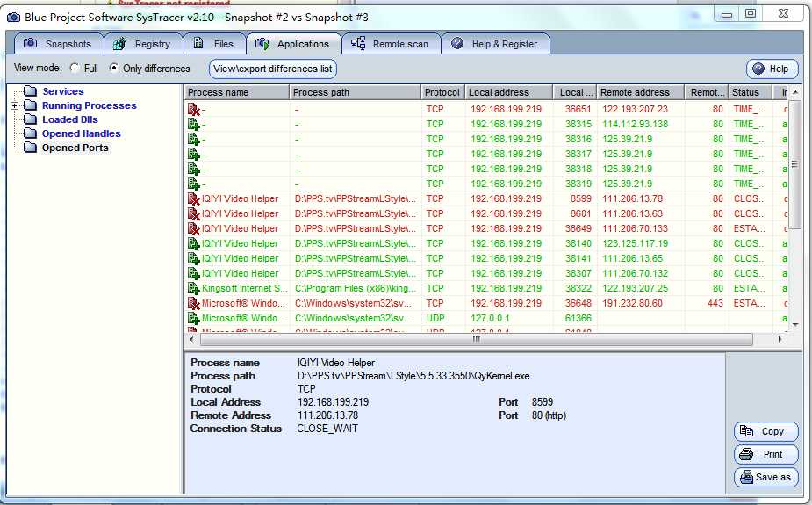Select Services in the tree
Viewport: 812px width, 505px height.
tap(63, 91)
